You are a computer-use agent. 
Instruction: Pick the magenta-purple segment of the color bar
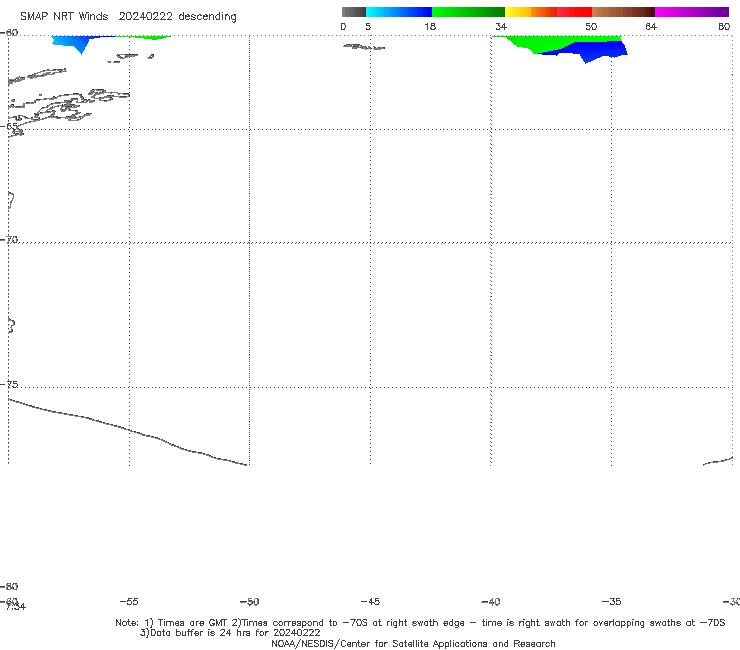click(692, 12)
